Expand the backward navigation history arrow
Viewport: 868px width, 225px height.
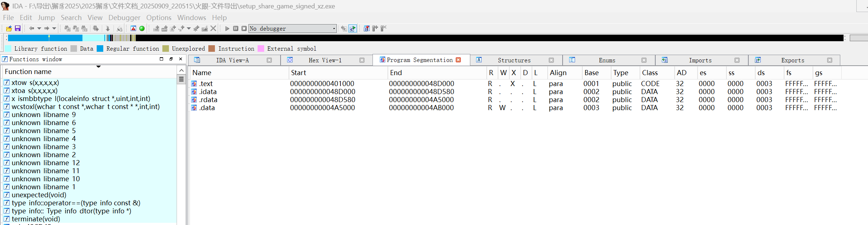point(39,28)
